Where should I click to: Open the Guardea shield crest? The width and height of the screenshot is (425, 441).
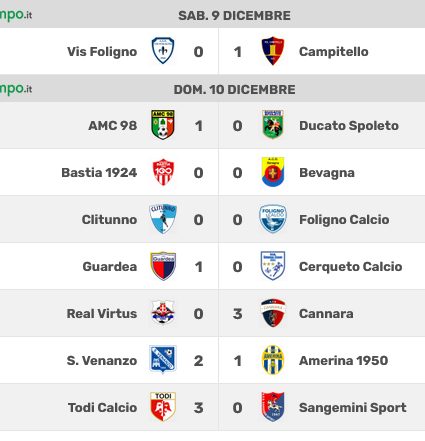[x=163, y=266]
